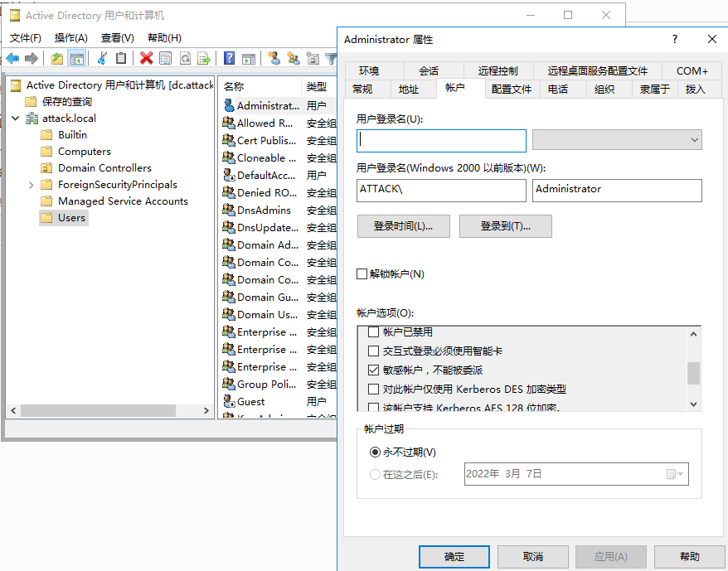
Task: Open the 操作(A) menu
Action: click(x=70, y=38)
